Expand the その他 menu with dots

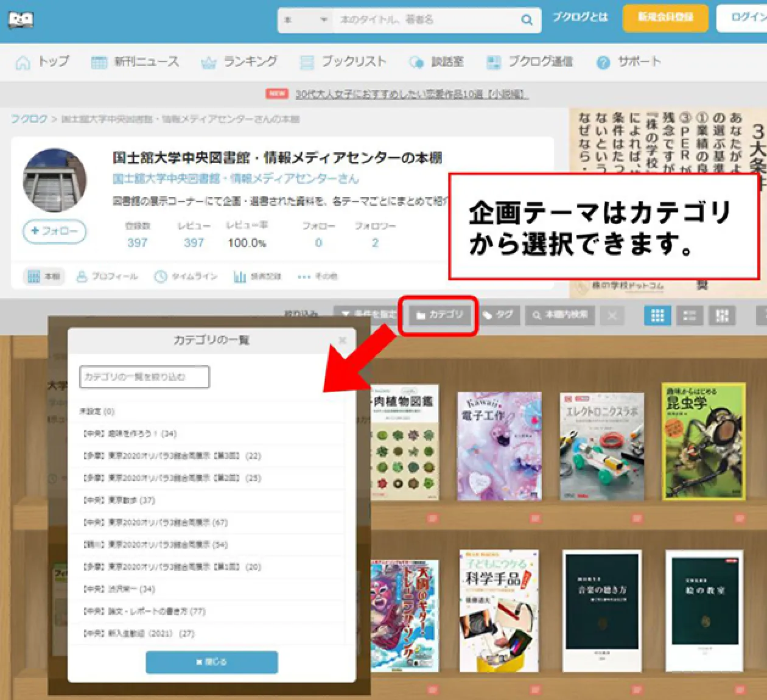pos(317,276)
